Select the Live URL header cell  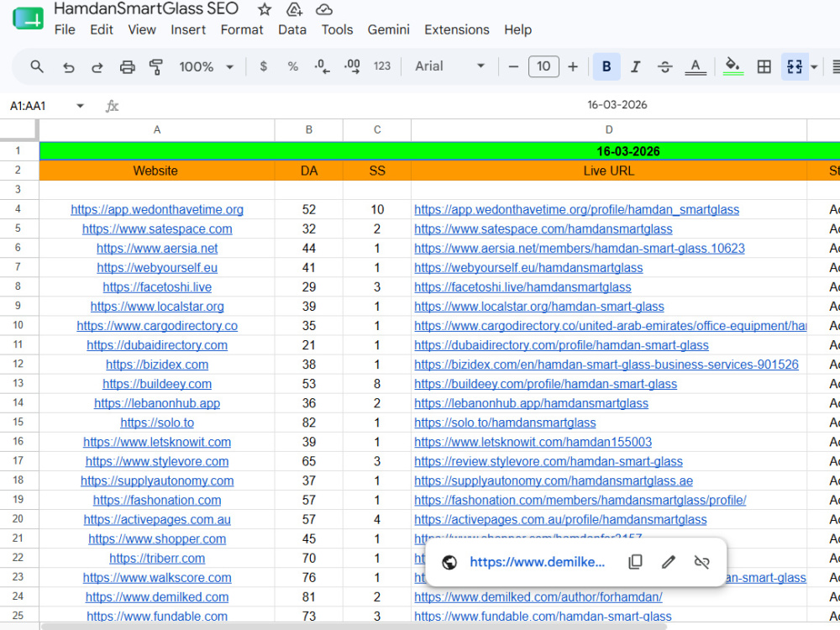tap(608, 171)
